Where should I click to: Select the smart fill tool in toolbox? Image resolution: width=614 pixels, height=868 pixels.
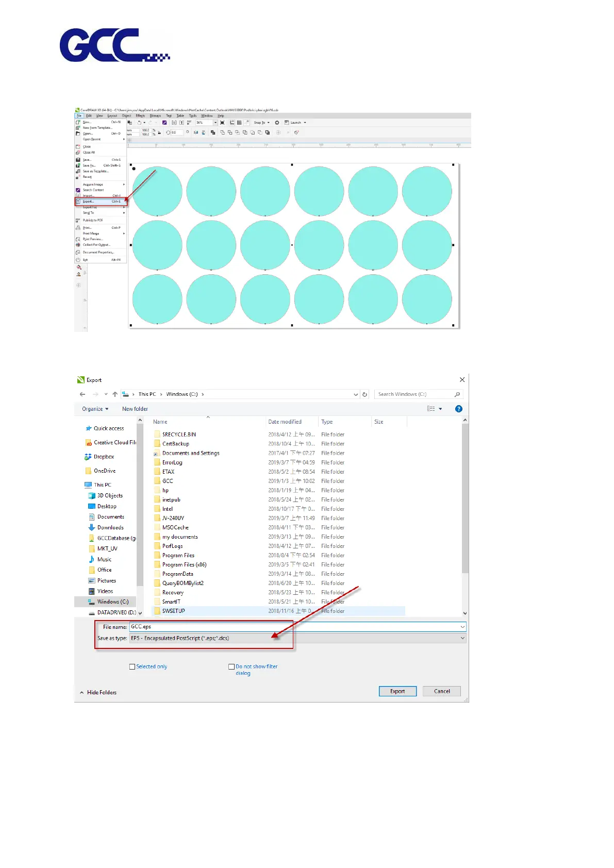click(x=78, y=274)
